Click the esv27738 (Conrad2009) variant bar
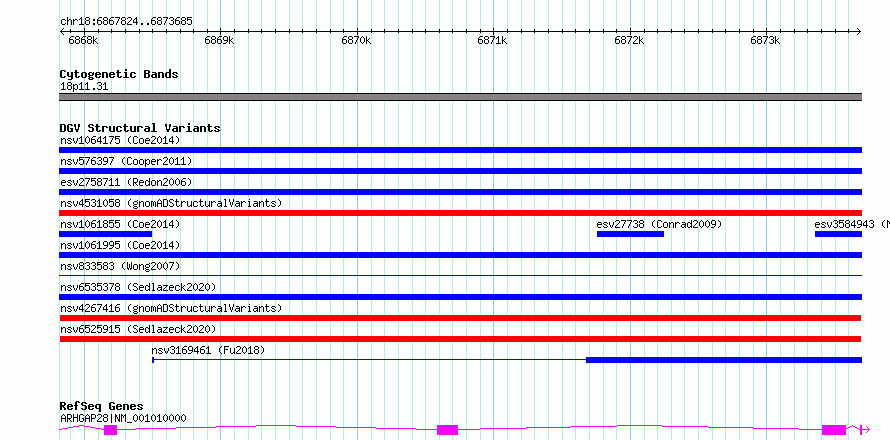Viewport: 890px width, 440px height. (630, 234)
